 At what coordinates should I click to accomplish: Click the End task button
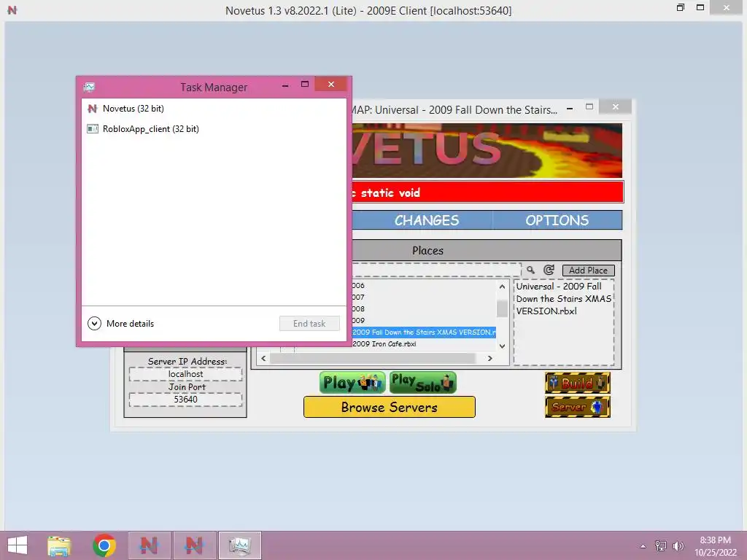pos(309,324)
